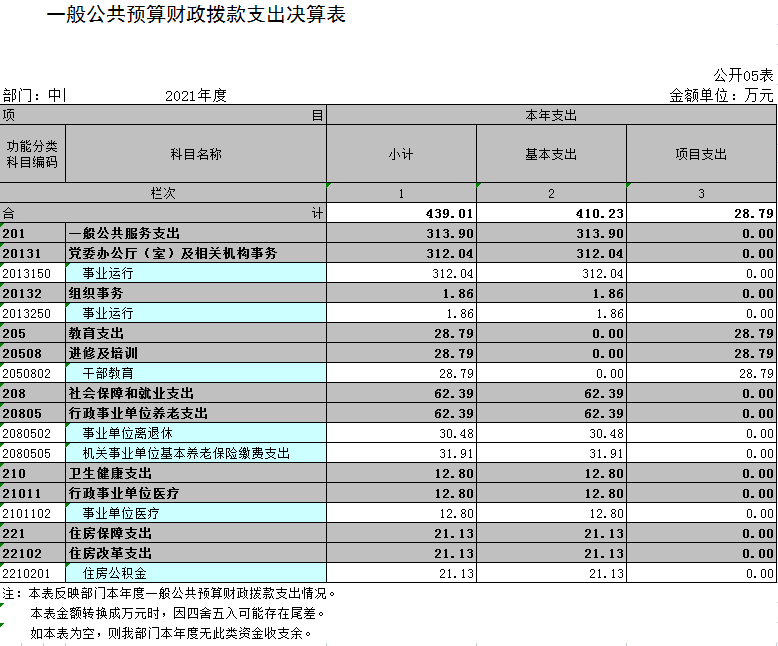This screenshot has width=778, height=646.
Task: Select 小计 value 31.91 in 2080505 row
Action: pyautogui.click(x=401, y=453)
